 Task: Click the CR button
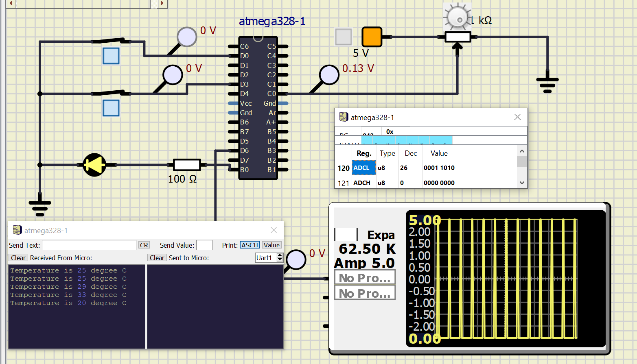(144, 245)
